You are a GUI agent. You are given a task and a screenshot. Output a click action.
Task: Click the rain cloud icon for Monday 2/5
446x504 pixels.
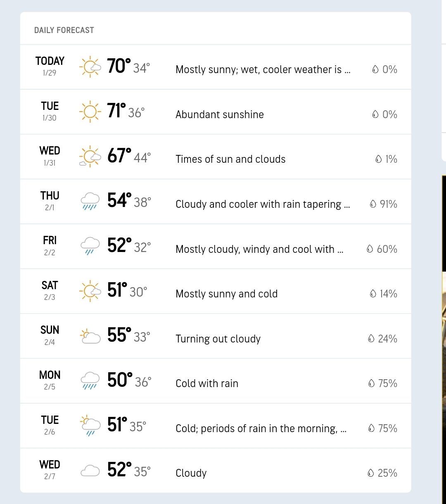[90, 381]
